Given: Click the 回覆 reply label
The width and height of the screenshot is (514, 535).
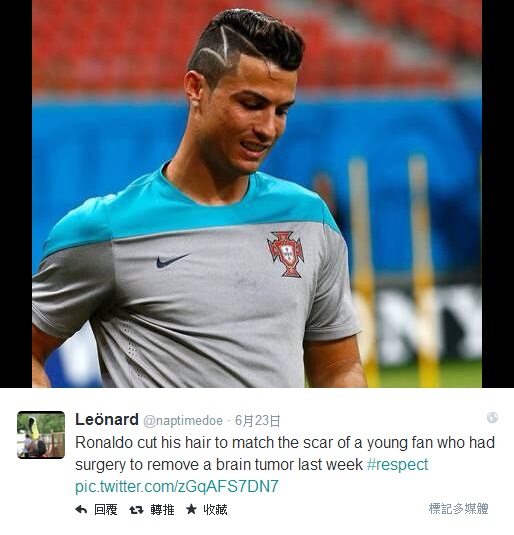Looking at the screenshot, I should [105, 510].
